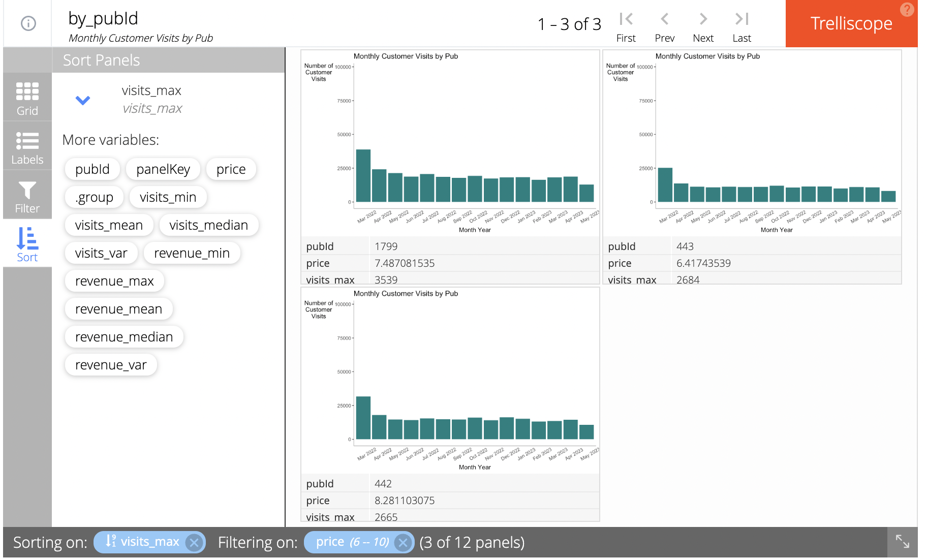Click the '(3 of 12 panels)' status text
This screenshot has height=560, width=927.
click(x=472, y=542)
